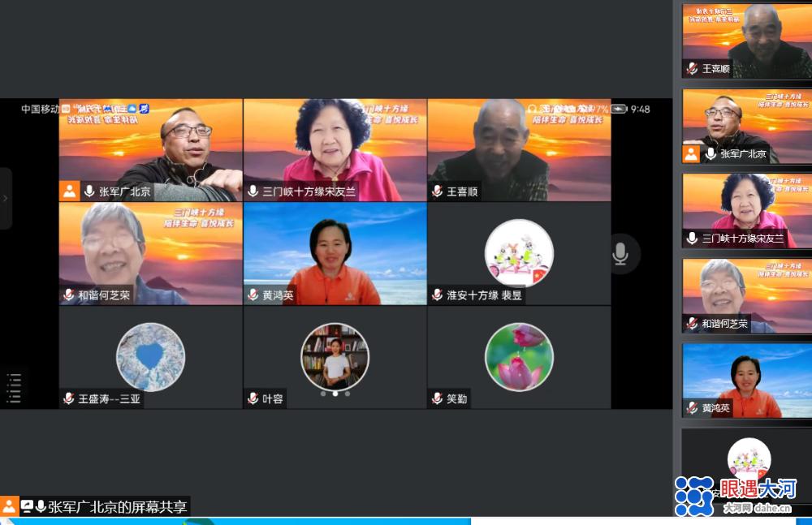Click the microphone icon beside 三门峡十方缘宋友兰 in the grid
The height and width of the screenshot is (525, 812).
[253, 191]
